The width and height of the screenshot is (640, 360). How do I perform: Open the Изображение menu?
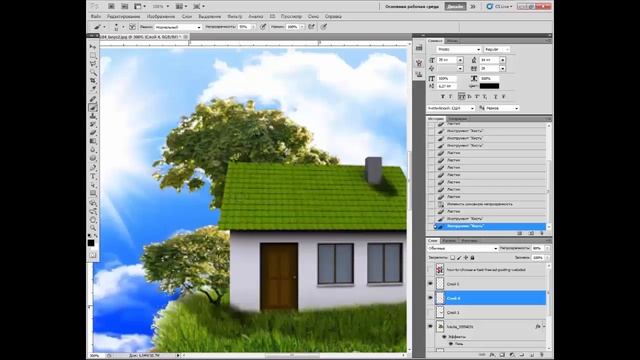click(x=161, y=17)
